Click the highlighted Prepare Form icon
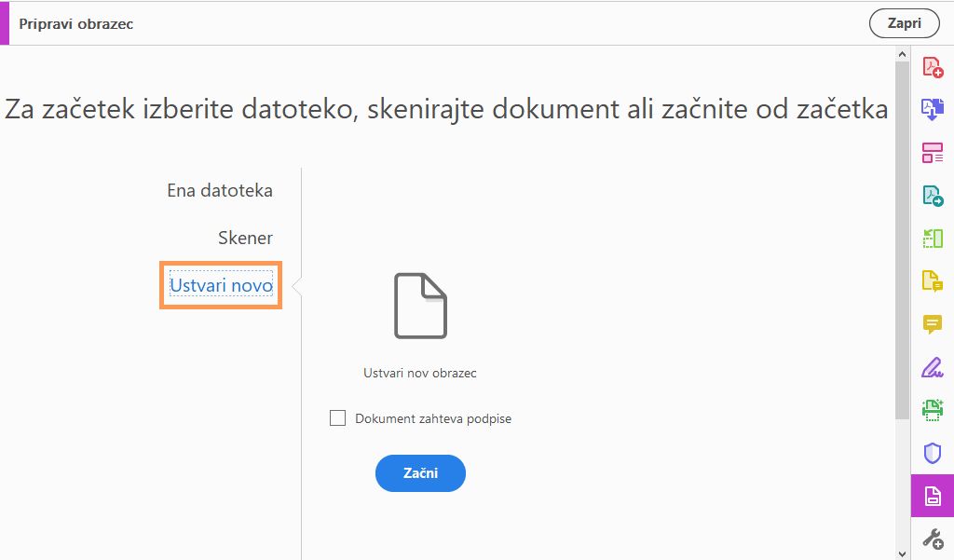The image size is (954, 560). (933, 496)
